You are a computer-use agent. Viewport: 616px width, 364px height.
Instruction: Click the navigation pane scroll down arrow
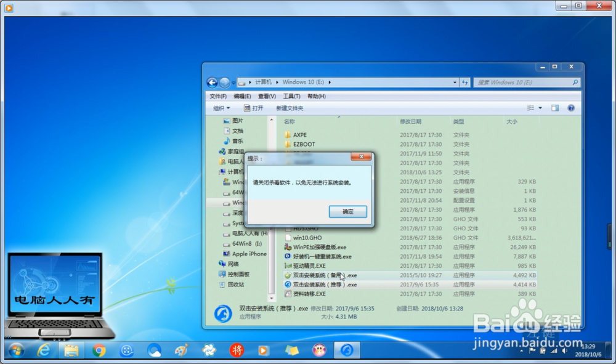tap(271, 299)
